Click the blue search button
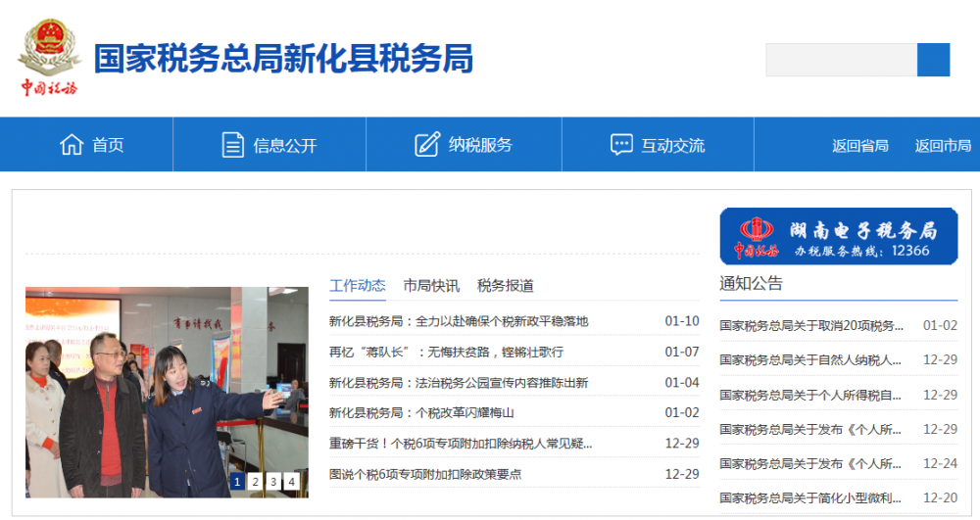 point(934,60)
